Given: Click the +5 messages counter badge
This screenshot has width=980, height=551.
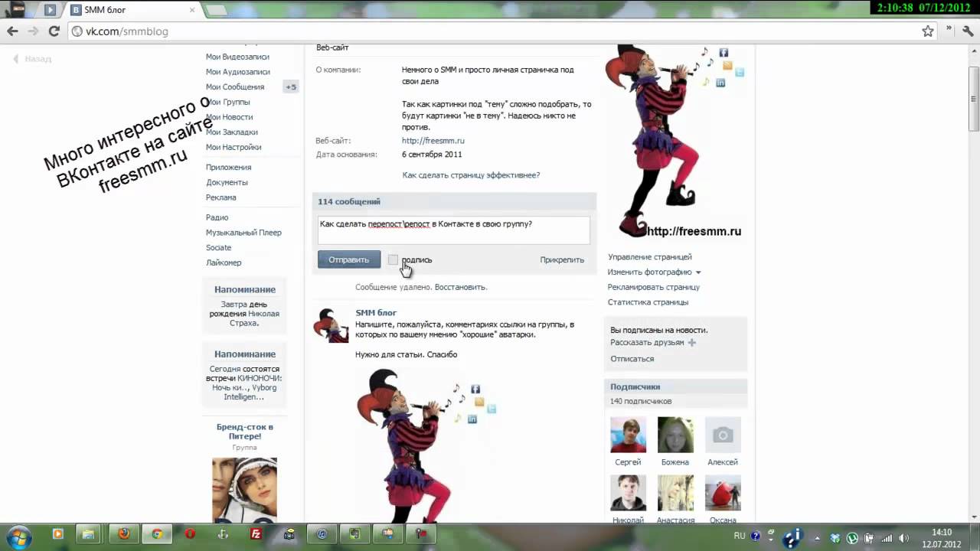Looking at the screenshot, I should 291,87.
